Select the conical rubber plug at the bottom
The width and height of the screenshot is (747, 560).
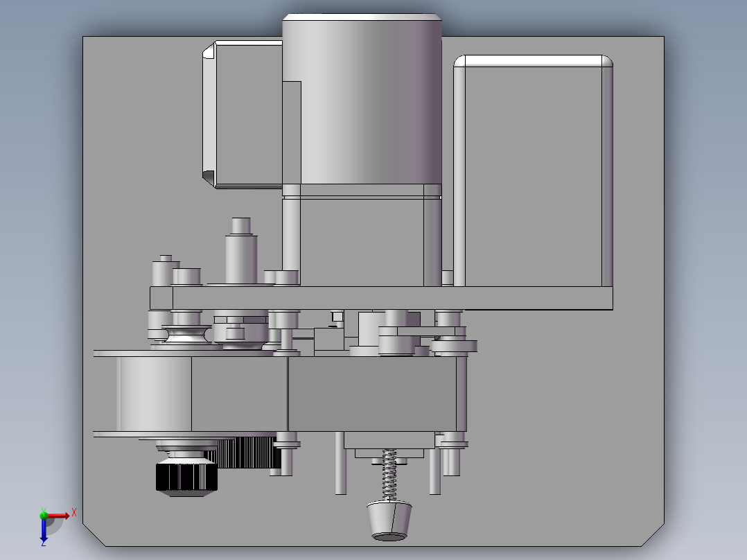389,521
